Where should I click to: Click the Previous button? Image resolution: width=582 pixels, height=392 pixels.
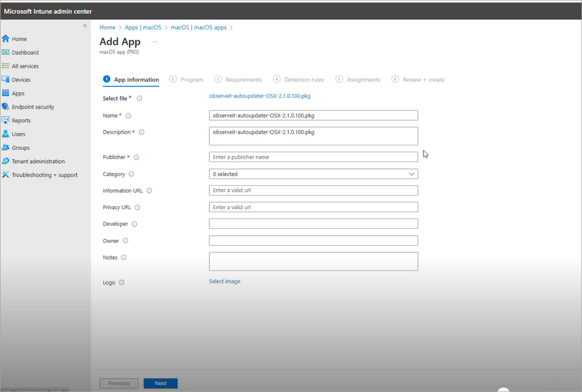(x=119, y=383)
